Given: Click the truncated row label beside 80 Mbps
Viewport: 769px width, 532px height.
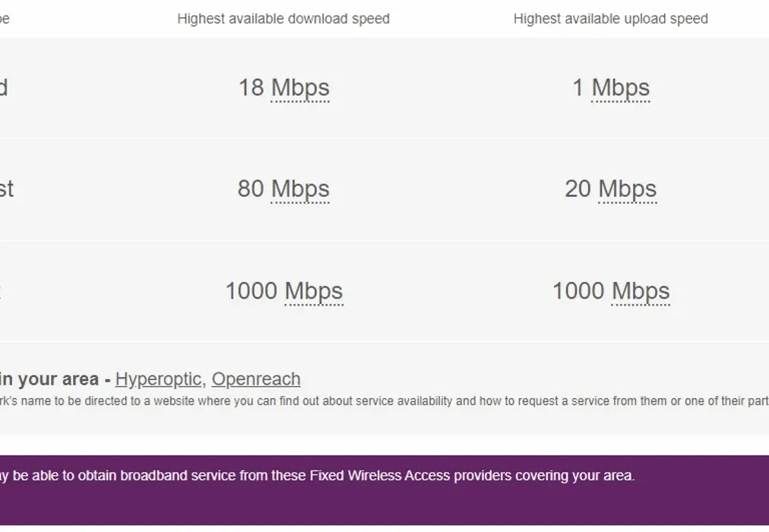Looking at the screenshot, I should tap(6, 189).
